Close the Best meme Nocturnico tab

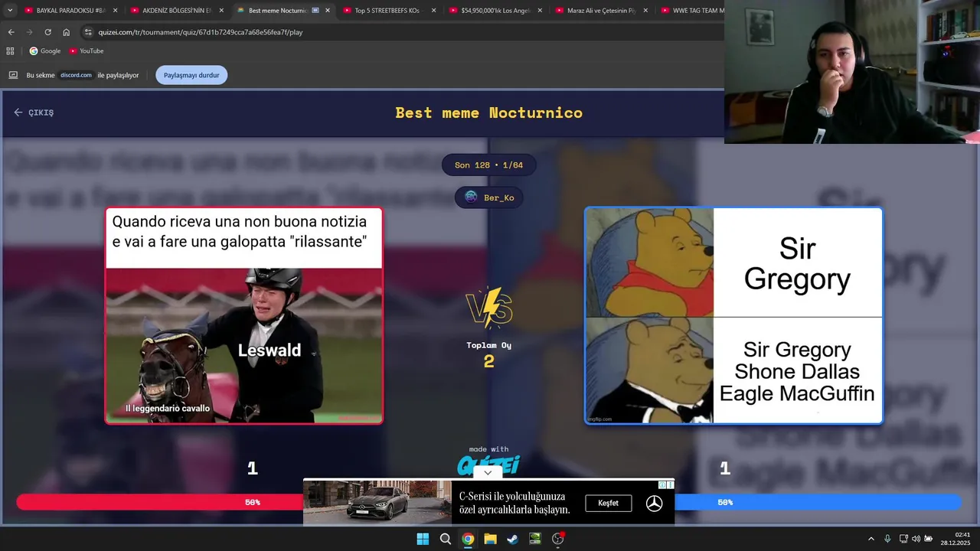pos(328,11)
